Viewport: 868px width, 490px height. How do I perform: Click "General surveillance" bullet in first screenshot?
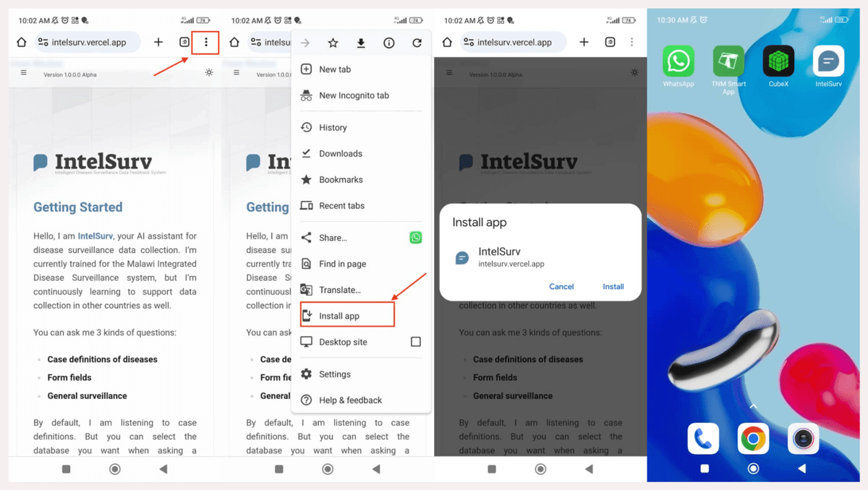coord(87,396)
